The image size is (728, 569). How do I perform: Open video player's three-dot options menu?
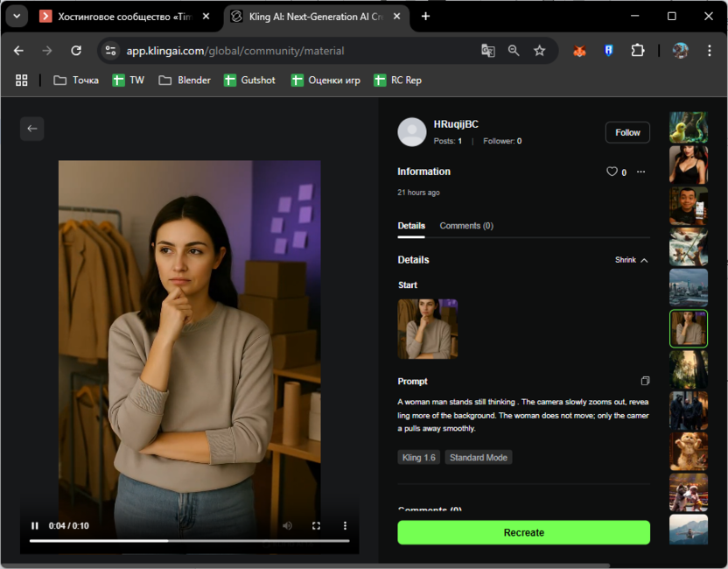point(345,525)
